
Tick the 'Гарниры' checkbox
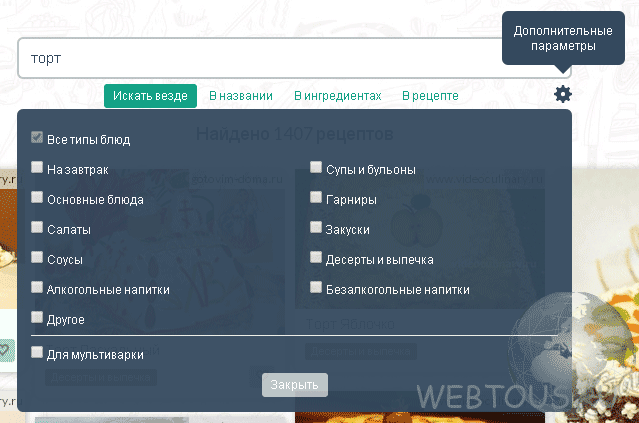[315, 197]
